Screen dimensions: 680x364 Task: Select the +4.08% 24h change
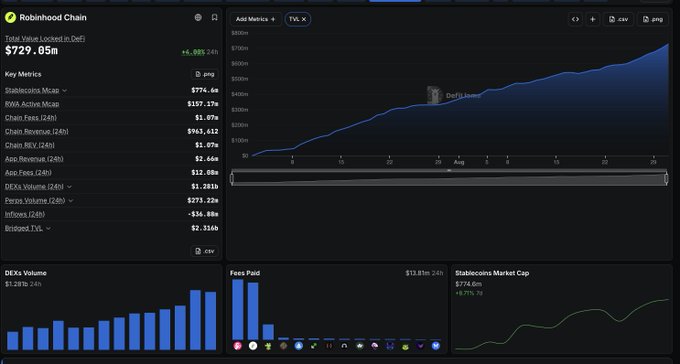click(x=193, y=52)
